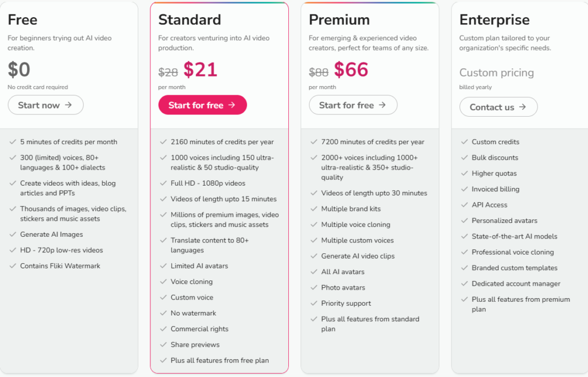The width and height of the screenshot is (588, 377).
Task: Click the checkmark beside Dedicated account manager
Action: coord(465,283)
